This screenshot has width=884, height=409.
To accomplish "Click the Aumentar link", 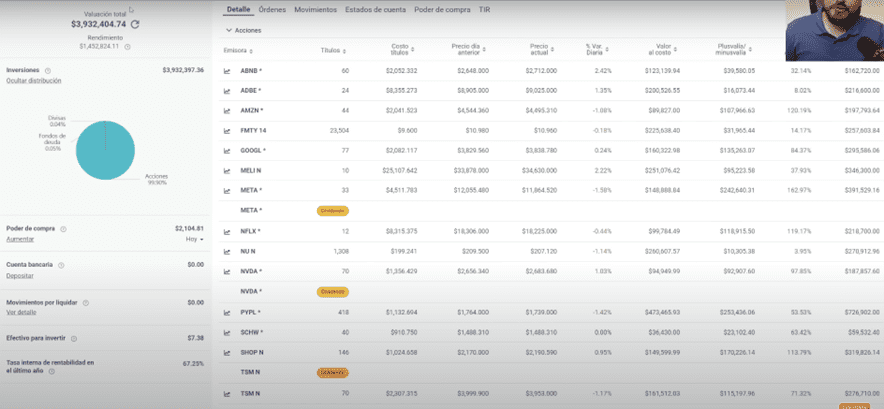I will click(x=20, y=239).
